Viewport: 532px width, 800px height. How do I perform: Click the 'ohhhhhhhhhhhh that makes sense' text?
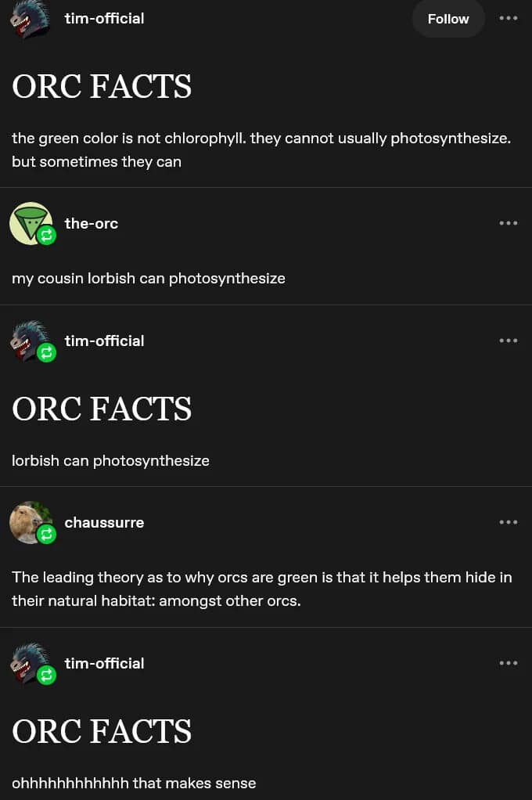[x=134, y=783]
